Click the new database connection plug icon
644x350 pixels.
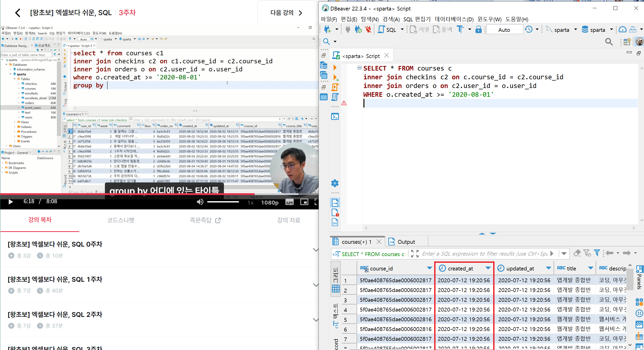pos(328,30)
